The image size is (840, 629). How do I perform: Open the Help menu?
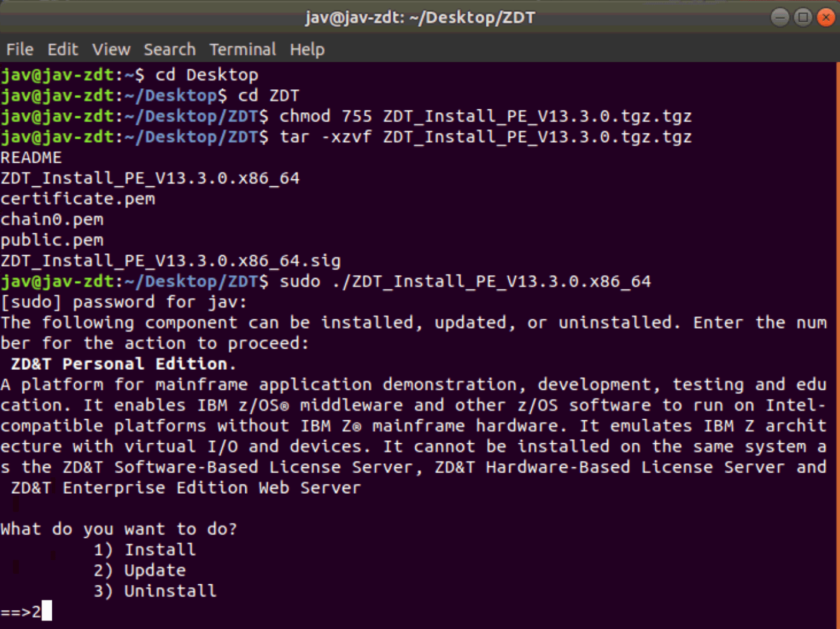coord(306,49)
